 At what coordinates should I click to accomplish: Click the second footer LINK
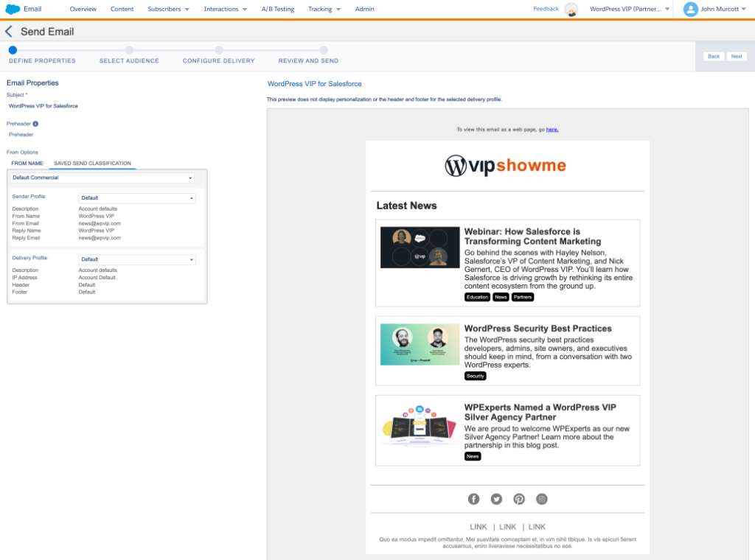tap(507, 527)
